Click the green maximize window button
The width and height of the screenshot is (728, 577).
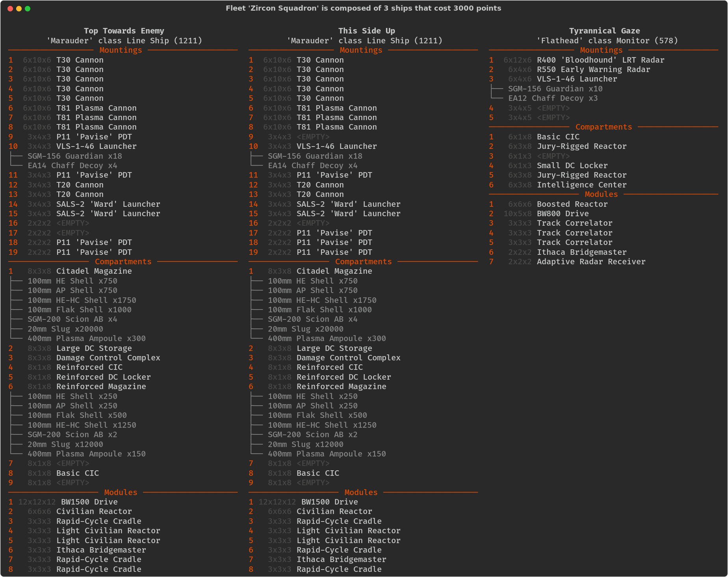pos(28,9)
